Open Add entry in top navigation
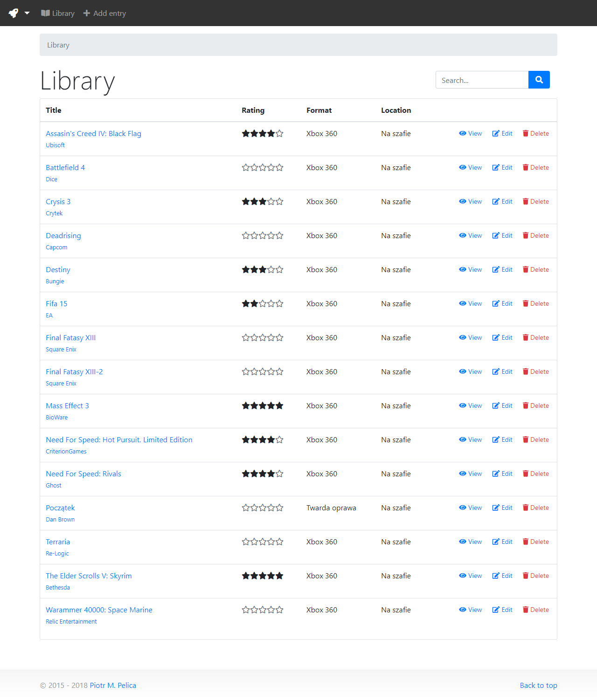 point(104,13)
